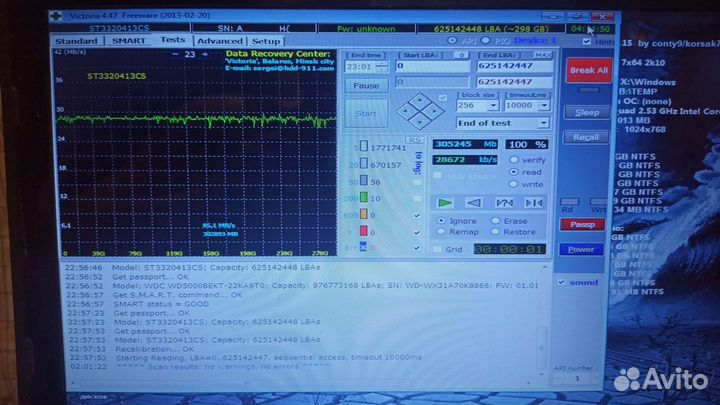
Task: Expand the End of test dropdown
Action: click(543, 123)
